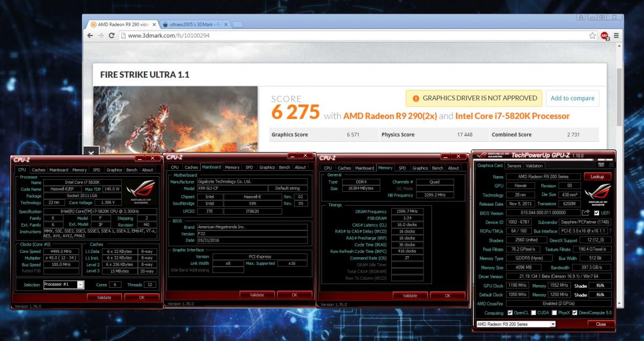Open the AMD Radeon R9 200 Series GPU dropdown
The image size is (644, 341).
[552, 324]
